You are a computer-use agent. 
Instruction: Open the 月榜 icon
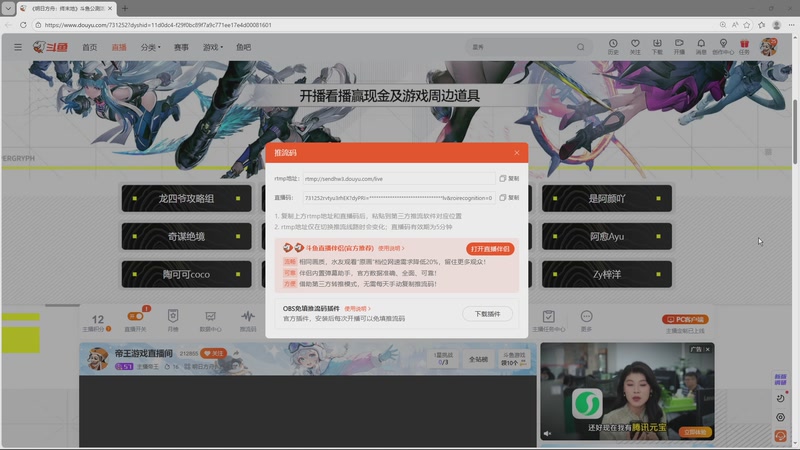(x=173, y=321)
